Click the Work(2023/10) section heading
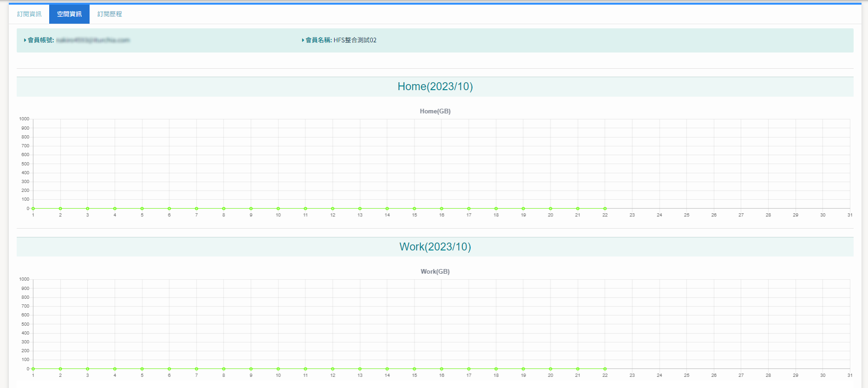The width and height of the screenshot is (868, 388). [x=435, y=247]
